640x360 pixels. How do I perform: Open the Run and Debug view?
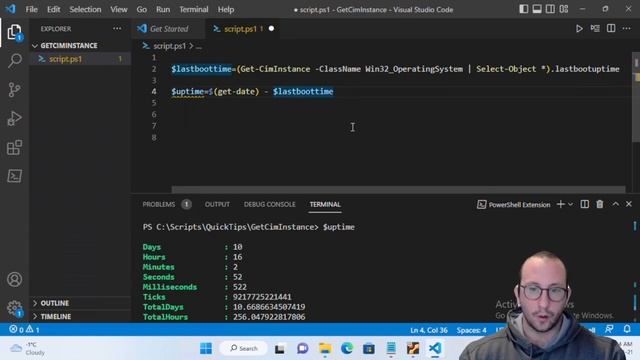(x=14, y=118)
